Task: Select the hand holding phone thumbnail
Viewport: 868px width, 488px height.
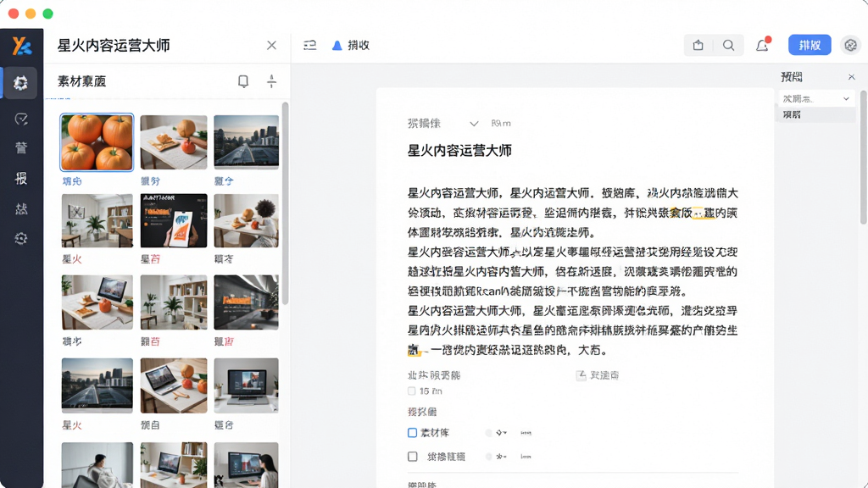Action: tap(174, 221)
